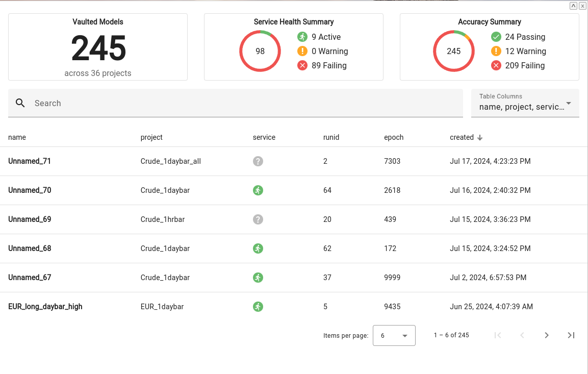588x374 pixels.
Task: Jump to the last page of models
Action: click(x=571, y=335)
